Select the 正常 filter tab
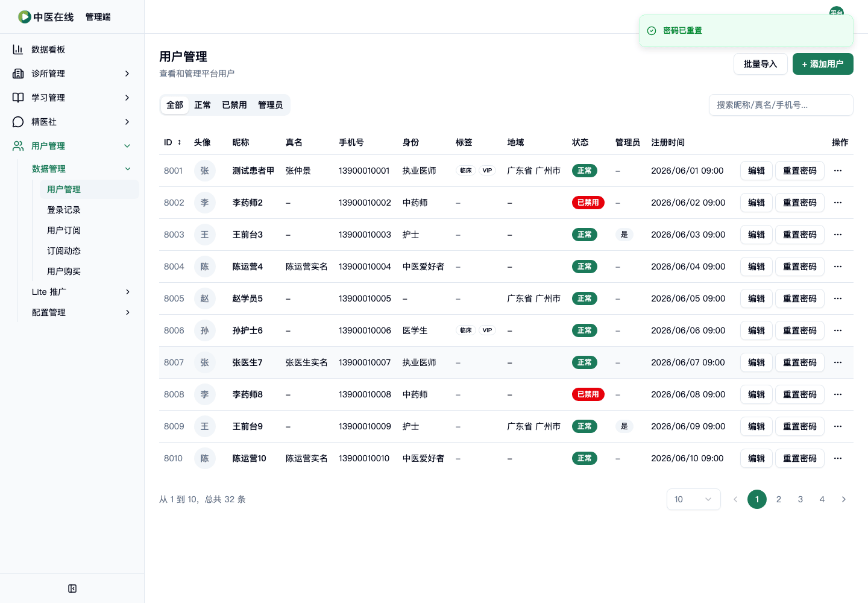The width and height of the screenshot is (868, 603). [203, 105]
